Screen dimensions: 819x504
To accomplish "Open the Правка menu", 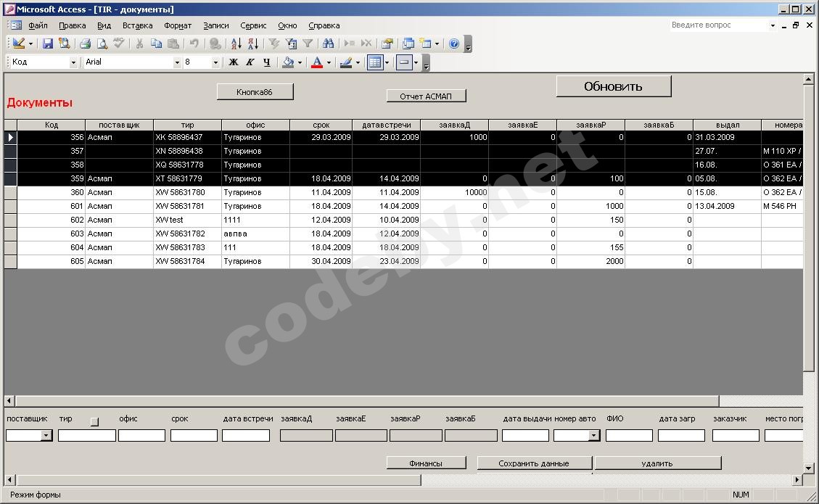I will (72, 25).
